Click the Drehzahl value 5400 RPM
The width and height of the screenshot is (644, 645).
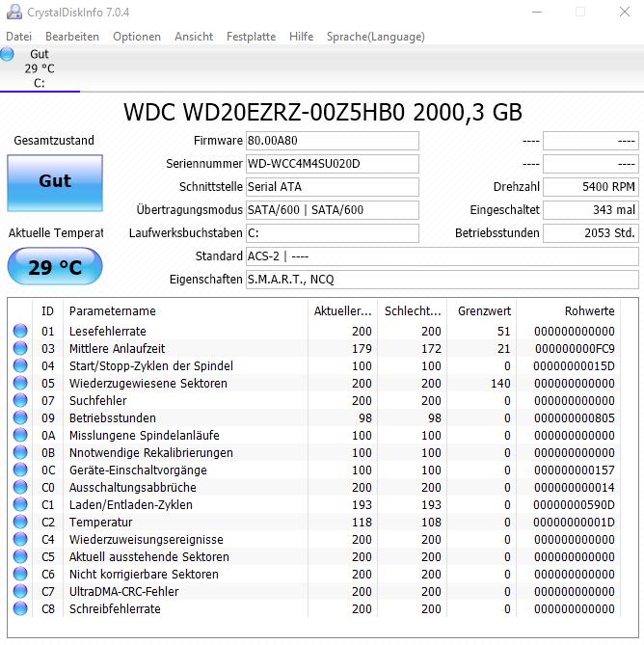click(x=591, y=187)
